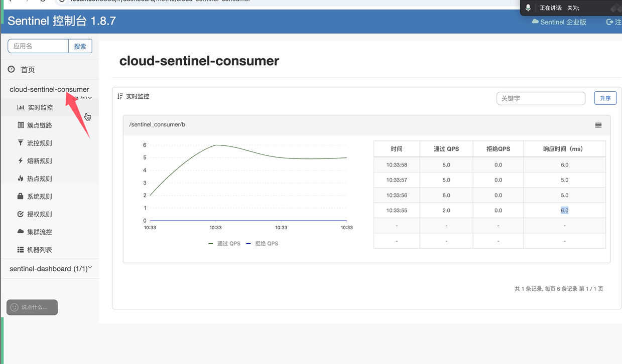622x364 pixels.
Task: Select the 10:33:58 time cell
Action: point(397,164)
